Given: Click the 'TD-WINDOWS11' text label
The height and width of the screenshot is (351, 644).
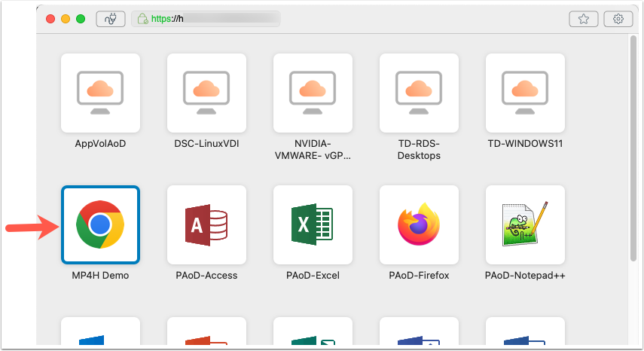Looking at the screenshot, I should [x=526, y=143].
